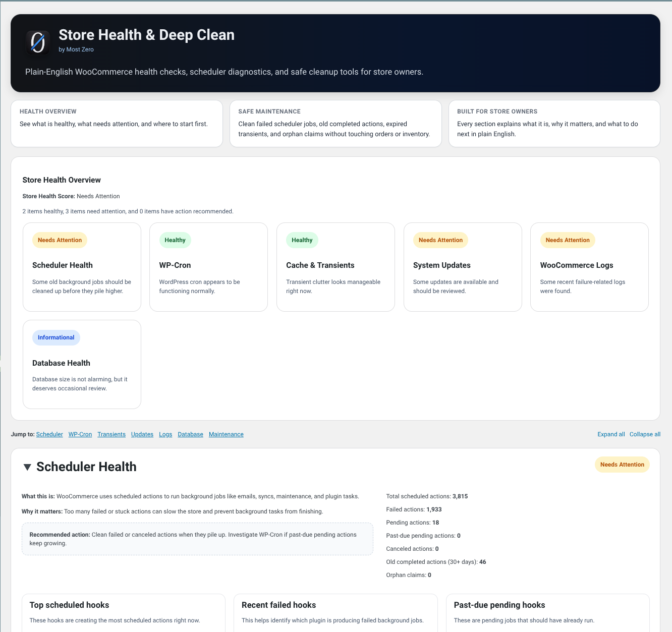The height and width of the screenshot is (632, 672).
Task: Click Expand all sections
Action: (x=611, y=434)
